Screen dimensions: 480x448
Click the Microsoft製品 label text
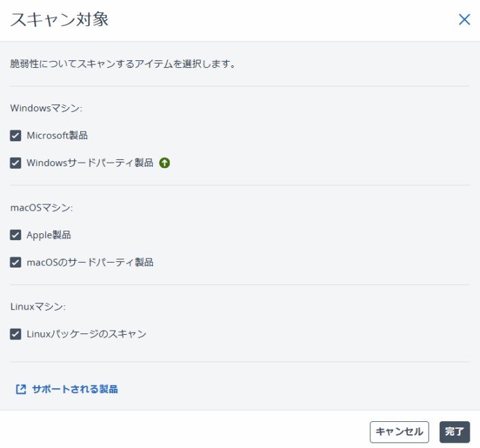[57, 136]
